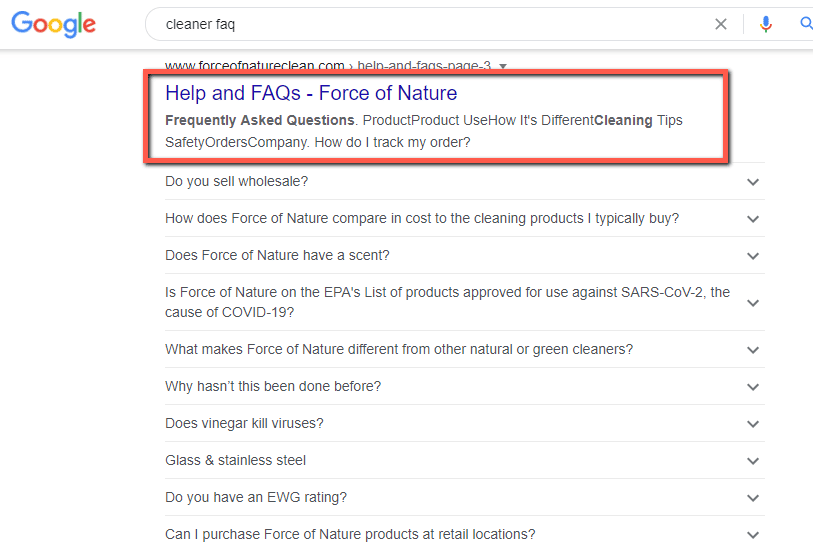Screen dimensions: 813x552
Task: Open the dropdown arrow beside result URL
Action: click(x=502, y=66)
